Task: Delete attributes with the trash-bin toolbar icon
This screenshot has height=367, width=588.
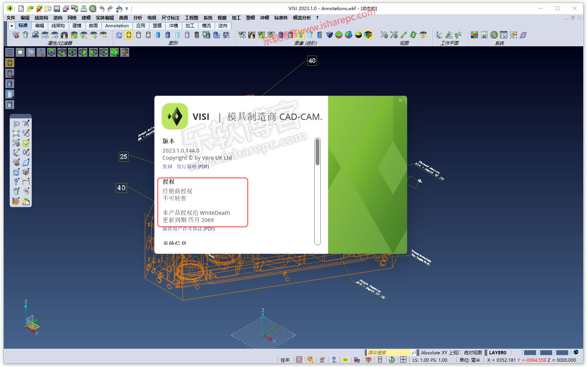Action: point(25,35)
